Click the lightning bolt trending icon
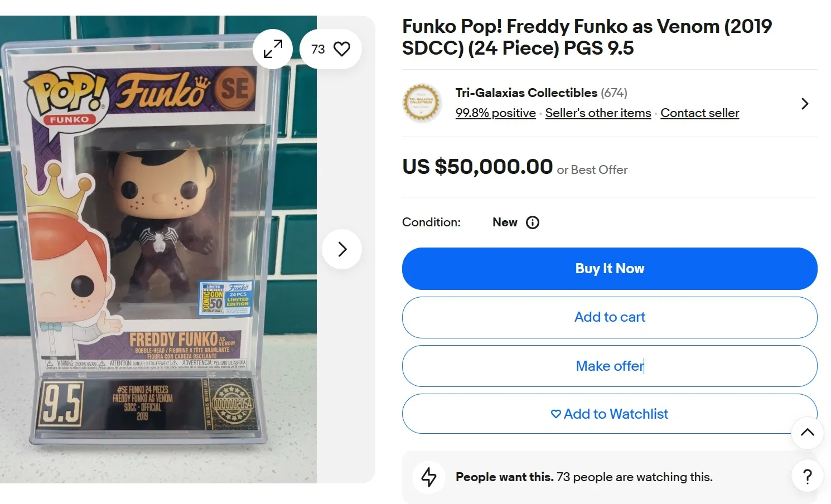The height and width of the screenshot is (504, 831). pyautogui.click(x=429, y=477)
